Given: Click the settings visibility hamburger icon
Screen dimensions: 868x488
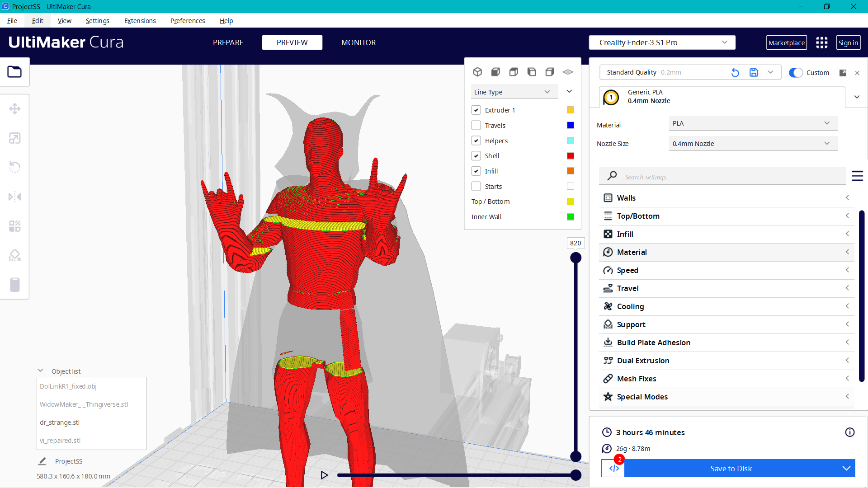Looking at the screenshot, I should pyautogui.click(x=857, y=176).
